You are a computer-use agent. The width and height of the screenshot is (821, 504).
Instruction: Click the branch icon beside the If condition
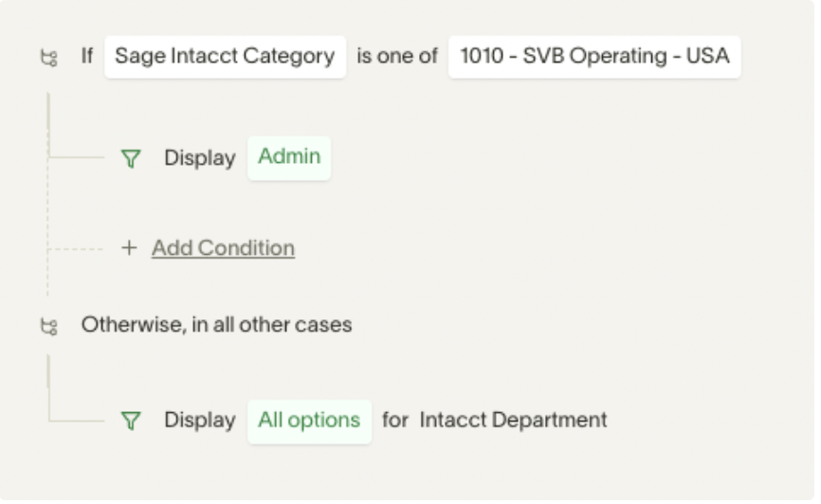pos(49,58)
